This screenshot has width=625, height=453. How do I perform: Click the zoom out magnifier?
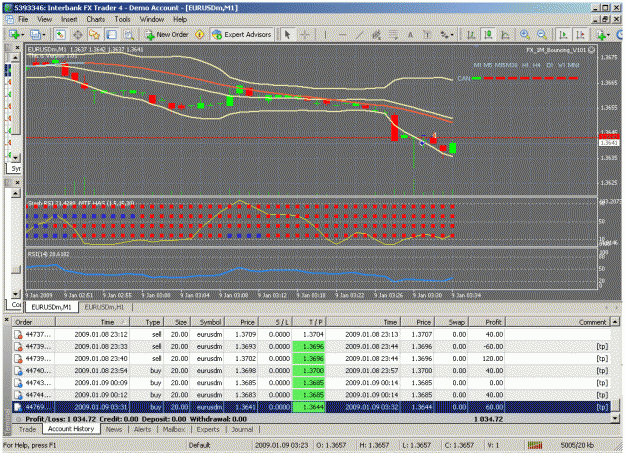[542, 35]
